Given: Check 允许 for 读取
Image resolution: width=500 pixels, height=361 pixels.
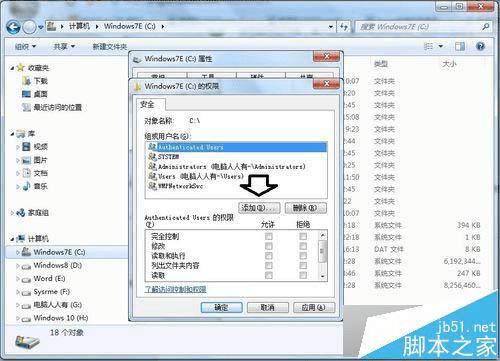Looking at the screenshot, I should pyautogui.click(x=269, y=275).
